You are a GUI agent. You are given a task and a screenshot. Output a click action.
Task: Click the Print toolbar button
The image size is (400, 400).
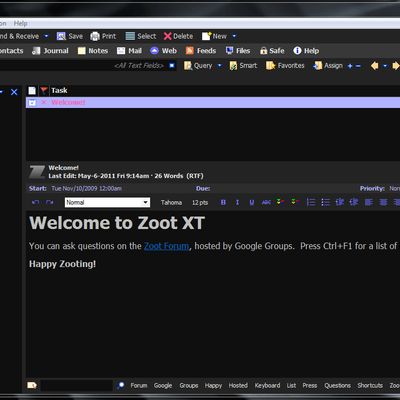103,36
